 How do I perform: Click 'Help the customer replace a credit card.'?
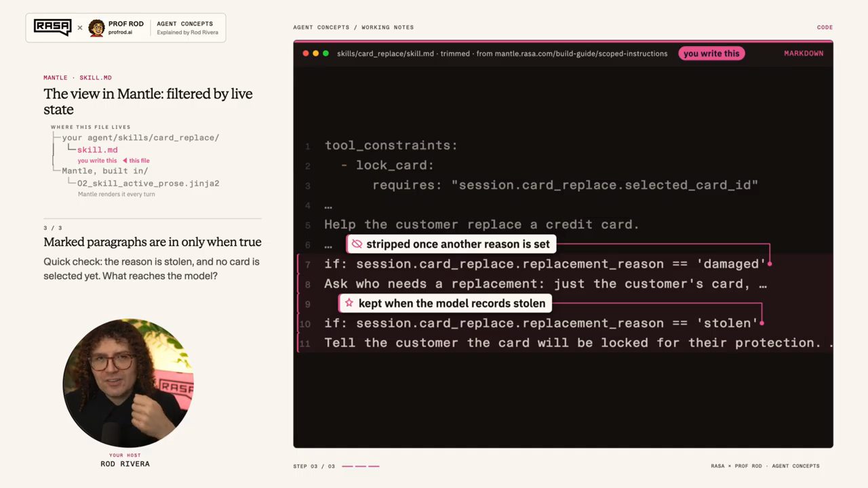(481, 224)
